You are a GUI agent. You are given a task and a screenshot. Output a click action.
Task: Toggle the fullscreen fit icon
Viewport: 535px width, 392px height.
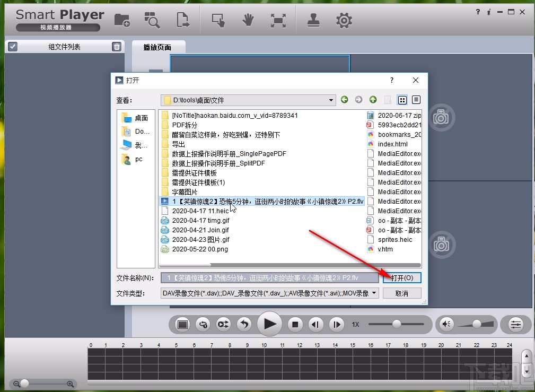[278, 21]
